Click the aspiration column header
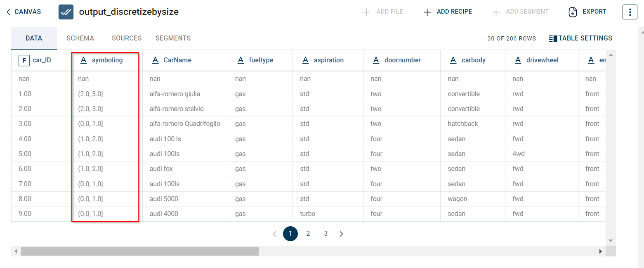Screen dimensions: 644x268 pos(328,60)
